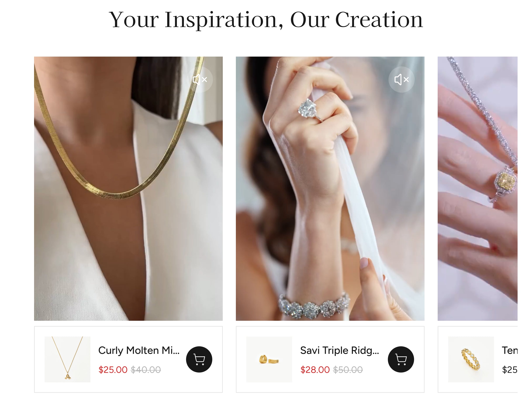Open the Savi Triple Ridge earrings thumbnail

pyautogui.click(x=269, y=359)
